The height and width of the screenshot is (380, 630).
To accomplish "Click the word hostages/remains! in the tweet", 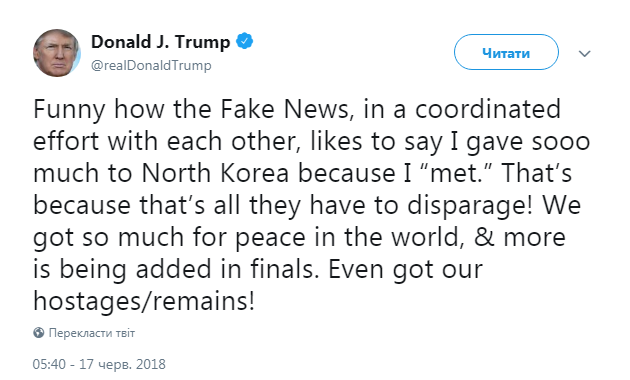I will click(144, 302).
